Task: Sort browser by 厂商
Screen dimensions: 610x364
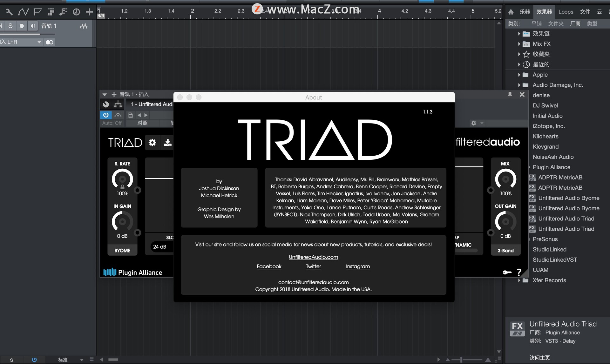Action: tap(575, 24)
